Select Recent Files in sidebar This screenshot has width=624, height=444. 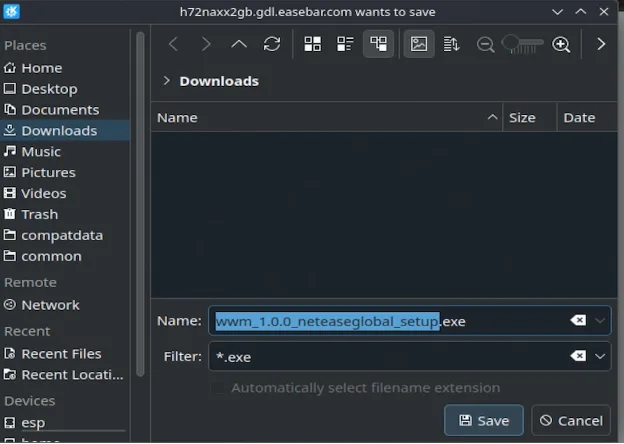(x=61, y=353)
